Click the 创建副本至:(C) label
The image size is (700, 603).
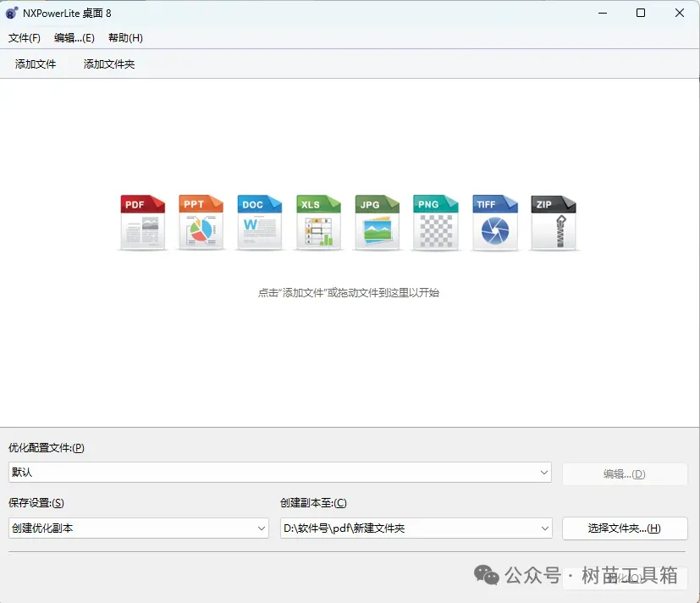click(x=313, y=503)
